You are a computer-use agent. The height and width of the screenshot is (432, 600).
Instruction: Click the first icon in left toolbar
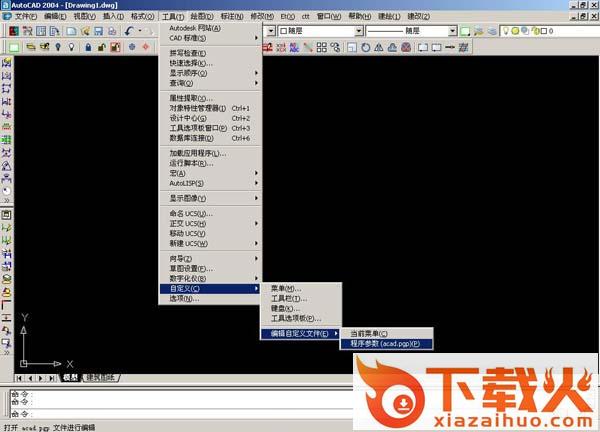click(x=7, y=64)
